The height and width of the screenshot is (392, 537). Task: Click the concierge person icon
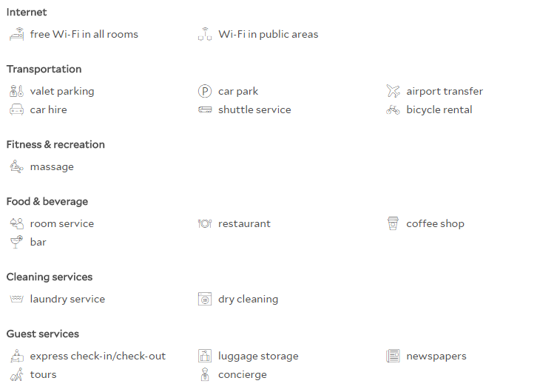[x=205, y=374]
